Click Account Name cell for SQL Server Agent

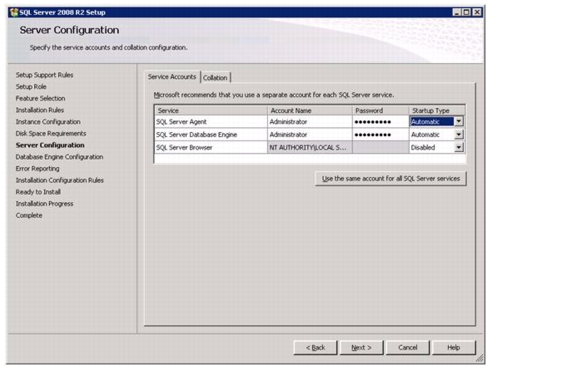tap(310, 122)
